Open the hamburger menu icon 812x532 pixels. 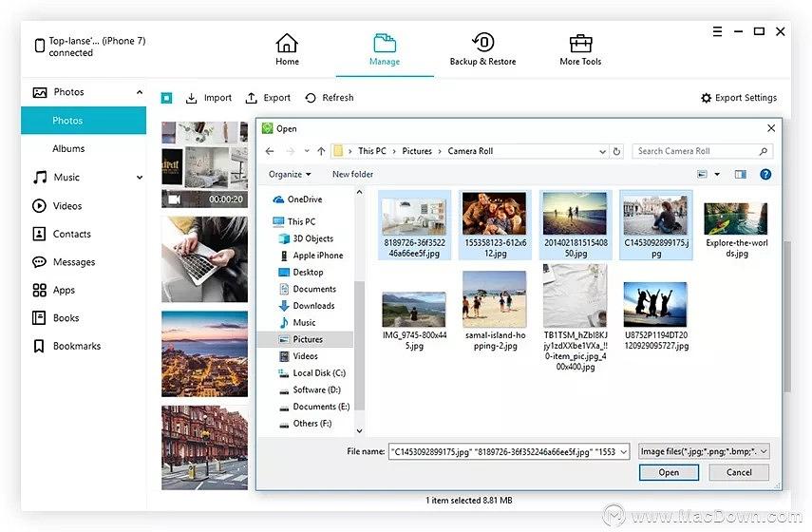pos(717,31)
